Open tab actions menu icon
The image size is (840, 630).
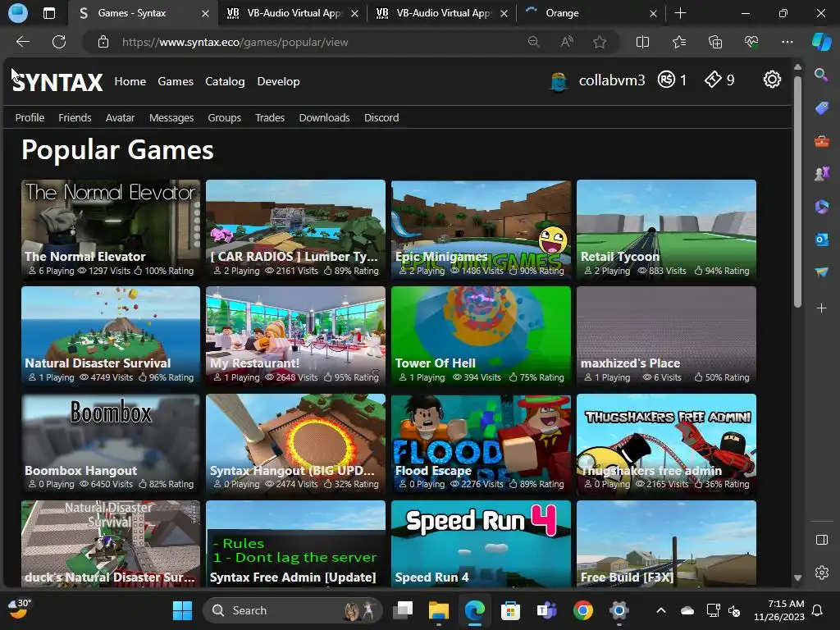[x=48, y=13]
